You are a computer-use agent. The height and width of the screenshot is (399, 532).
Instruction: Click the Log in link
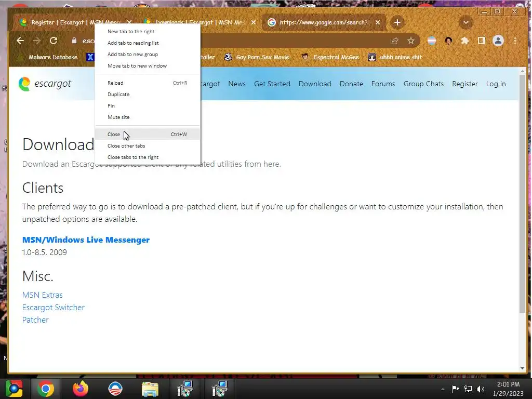tap(496, 84)
